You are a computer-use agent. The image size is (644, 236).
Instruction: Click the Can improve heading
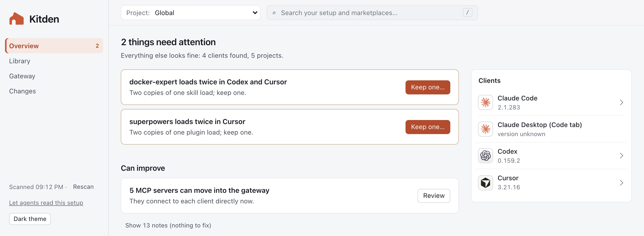143,168
